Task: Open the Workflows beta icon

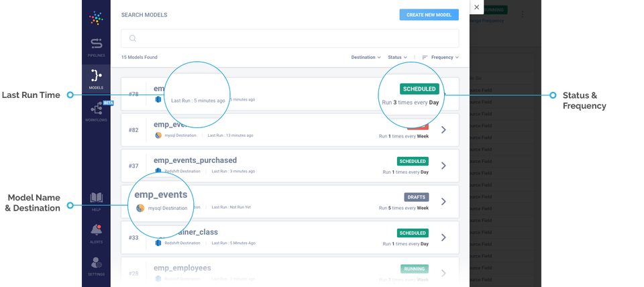Action: (96, 108)
